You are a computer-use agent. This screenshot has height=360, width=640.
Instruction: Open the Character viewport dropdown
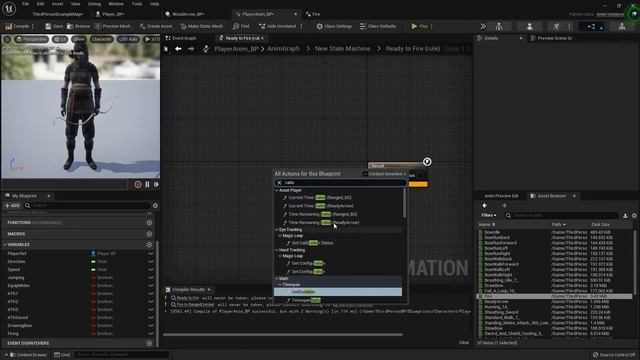101,39
